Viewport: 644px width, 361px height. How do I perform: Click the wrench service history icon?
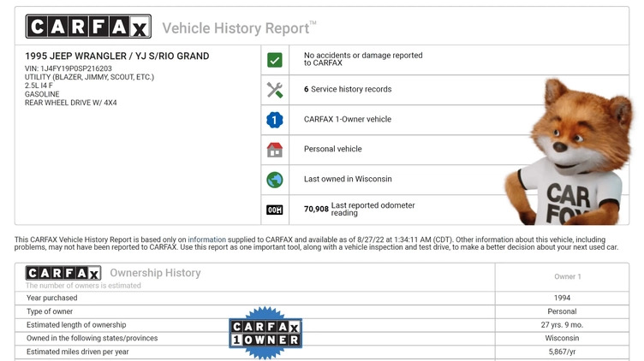pyautogui.click(x=275, y=90)
